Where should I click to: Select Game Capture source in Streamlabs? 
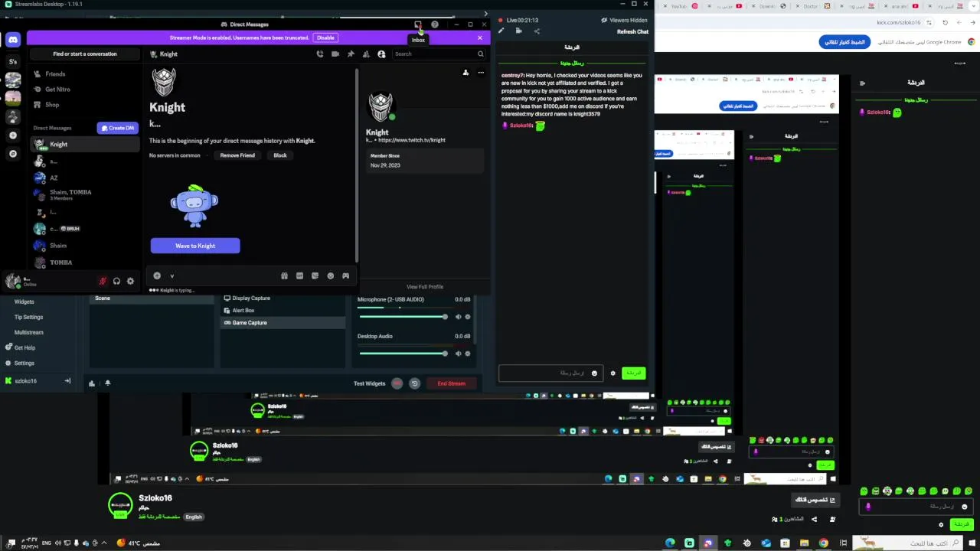coord(283,323)
